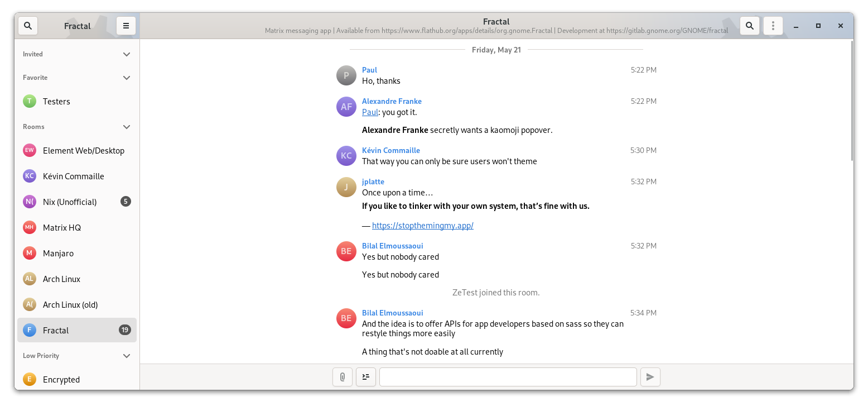Open the stopthemingmy.app link
This screenshot has height=406, width=868.
pyautogui.click(x=422, y=226)
